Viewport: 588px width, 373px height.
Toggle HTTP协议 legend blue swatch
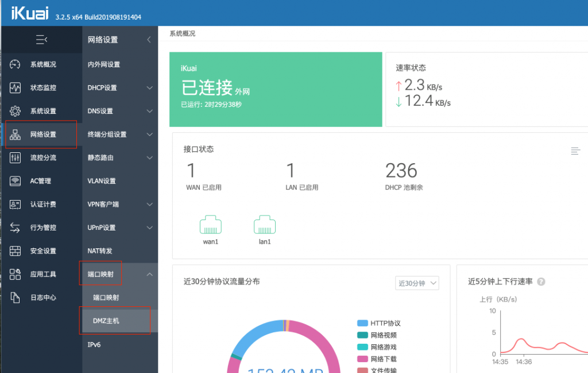(x=362, y=323)
